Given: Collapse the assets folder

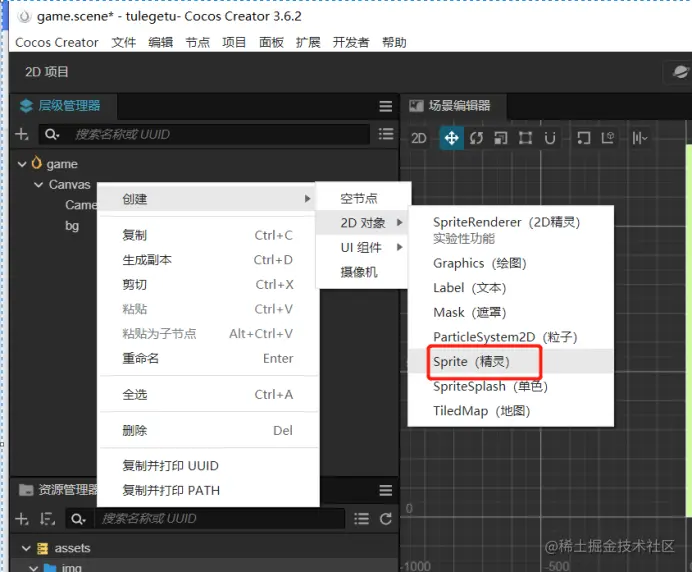Looking at the screenshot, I should [26, 549].
